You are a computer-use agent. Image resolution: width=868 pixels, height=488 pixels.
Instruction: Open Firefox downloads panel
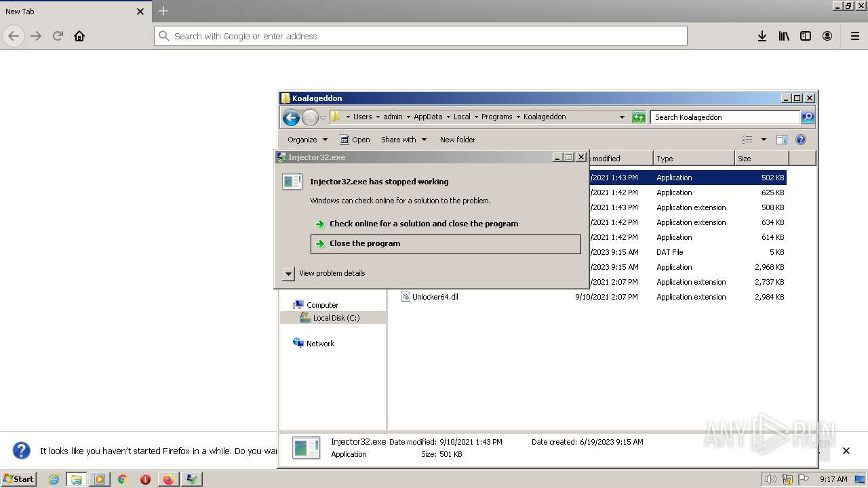pyautogui.click(x=762, y=36)
